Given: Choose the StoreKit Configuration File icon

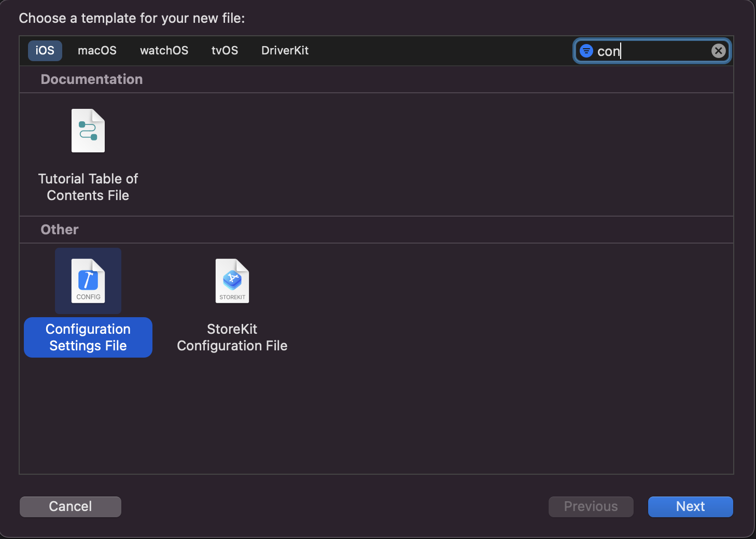Looking at the screenshot, I should point(232,280).
